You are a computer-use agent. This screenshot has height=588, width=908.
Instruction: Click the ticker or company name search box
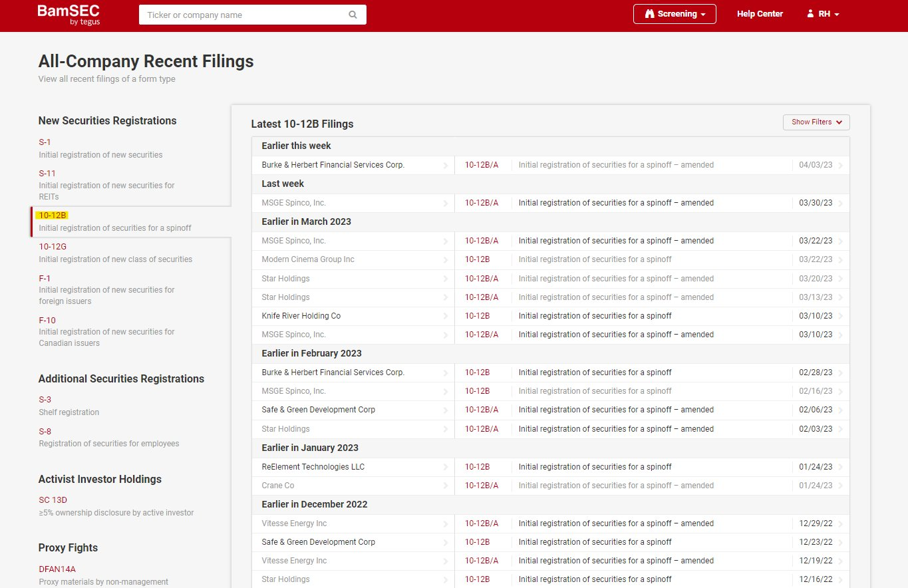[x=253, y=15]
